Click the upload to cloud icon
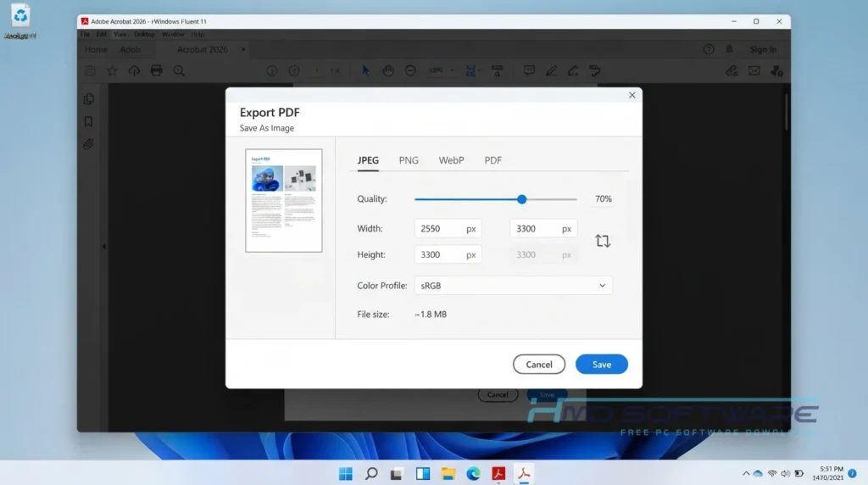This screenshot has width=868, height=485. [x=134, y=71]
